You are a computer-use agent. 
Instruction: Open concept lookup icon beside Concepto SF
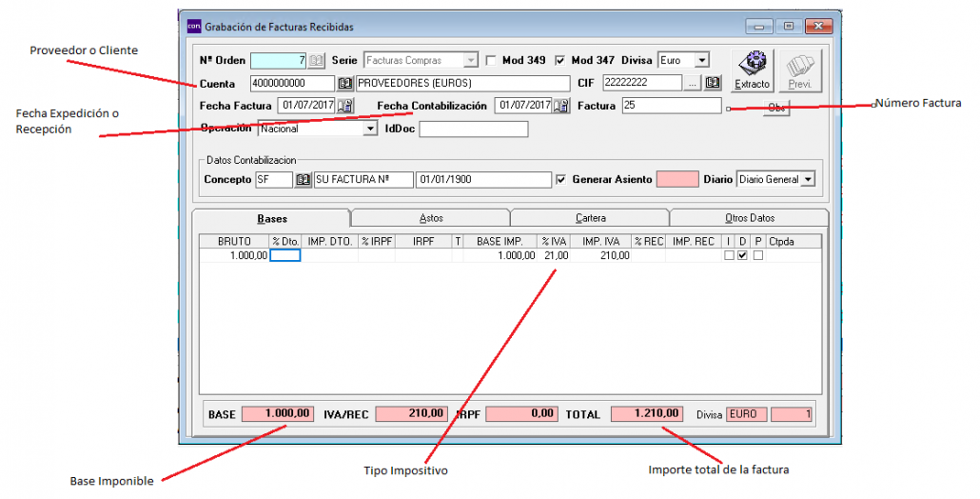pyautogui.click(x=304, y=179)
